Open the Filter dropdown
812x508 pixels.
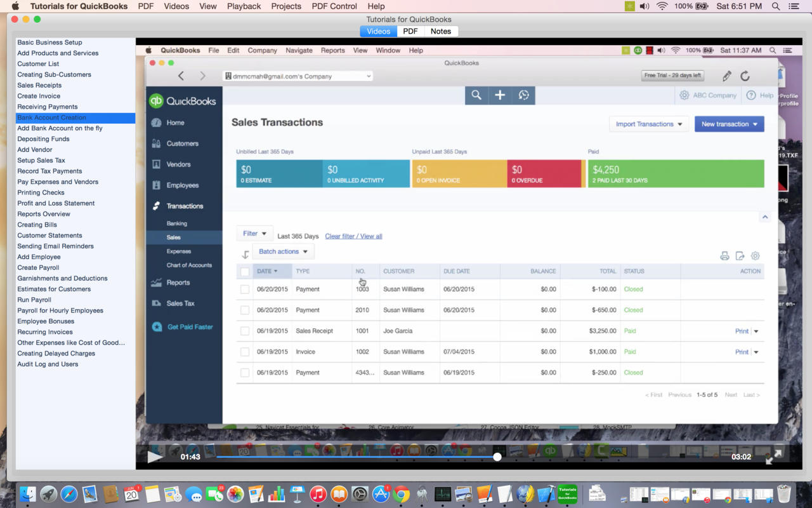tap(254, 234)
